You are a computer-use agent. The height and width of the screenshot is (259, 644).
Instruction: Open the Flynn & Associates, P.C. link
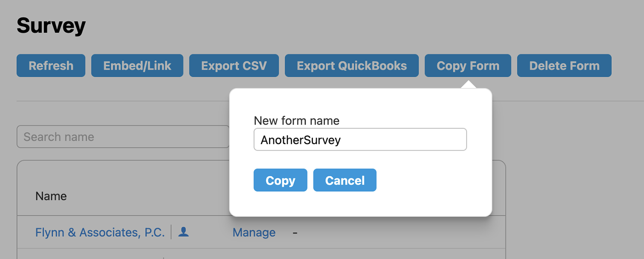pyautogui.click(x=100, y=232)
